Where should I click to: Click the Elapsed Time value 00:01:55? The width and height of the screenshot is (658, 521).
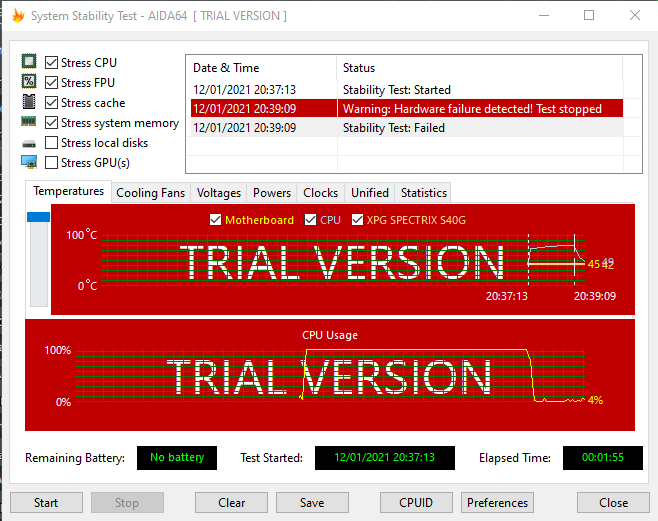[x=603, y=457]
